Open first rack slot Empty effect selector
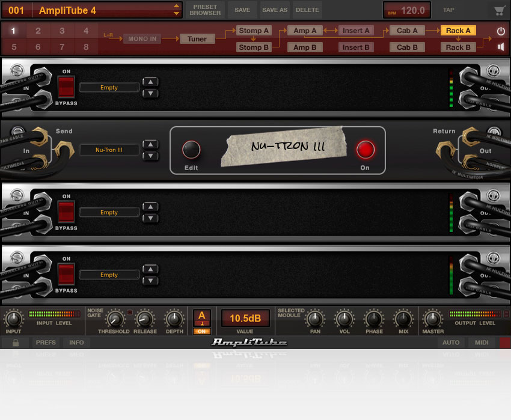511x420 pixels. [109, 87]
